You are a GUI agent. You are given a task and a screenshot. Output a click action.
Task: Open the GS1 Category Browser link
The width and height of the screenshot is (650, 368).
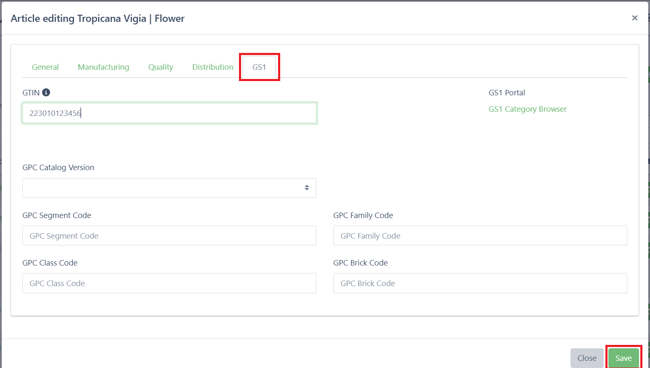pos(527,109)
